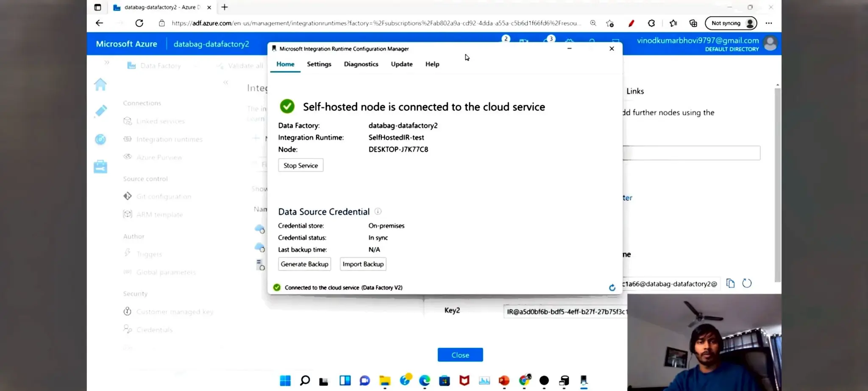Open the Update tab
Viewport: 868px width, 391px height.
click(401, 64)
